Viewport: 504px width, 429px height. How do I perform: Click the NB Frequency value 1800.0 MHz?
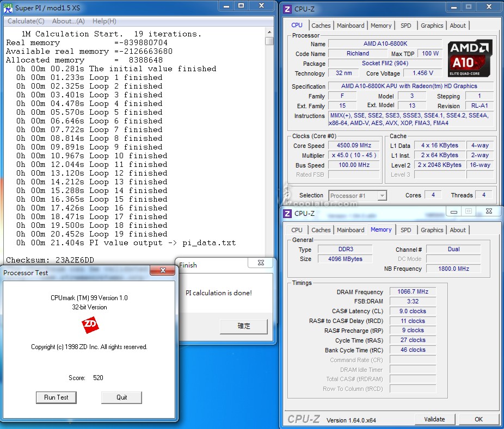coord(453,269)
